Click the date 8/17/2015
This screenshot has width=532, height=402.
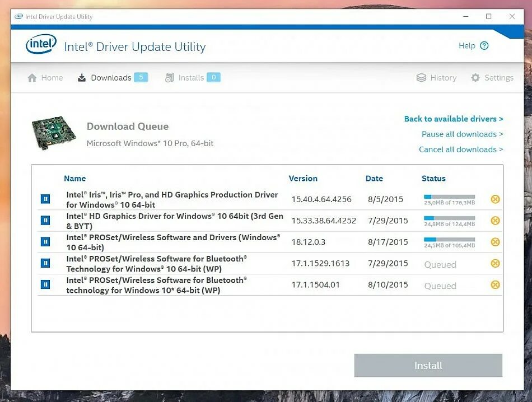pyautogui.click(x=388, y=242)
